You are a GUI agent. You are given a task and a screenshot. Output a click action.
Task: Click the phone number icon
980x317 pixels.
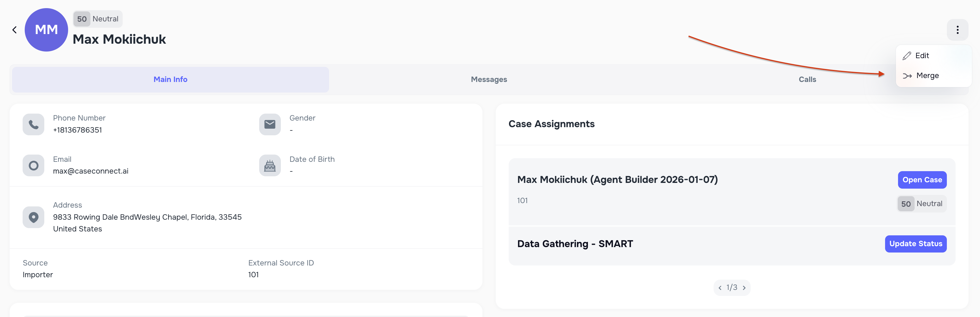(x=33, y=124)
